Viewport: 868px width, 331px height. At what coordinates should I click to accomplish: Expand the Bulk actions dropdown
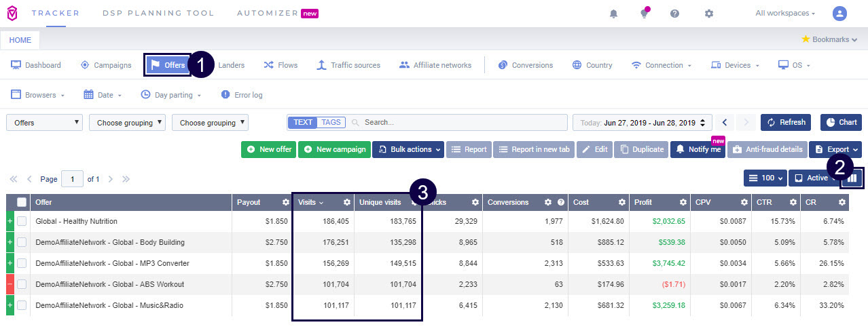pos(408,149)
